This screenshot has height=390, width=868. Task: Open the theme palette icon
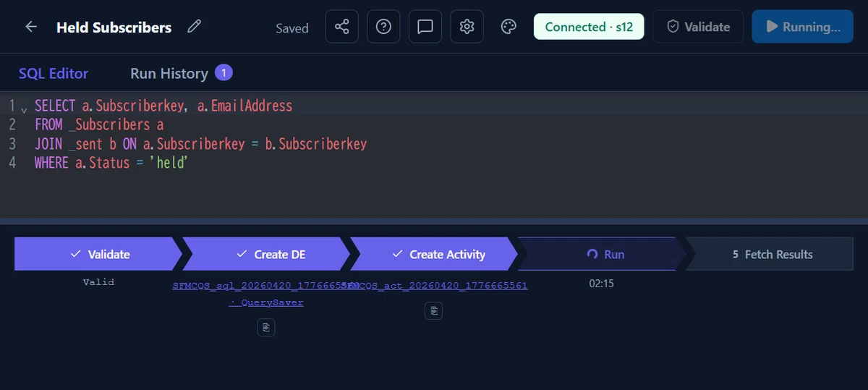coord(509,27)
